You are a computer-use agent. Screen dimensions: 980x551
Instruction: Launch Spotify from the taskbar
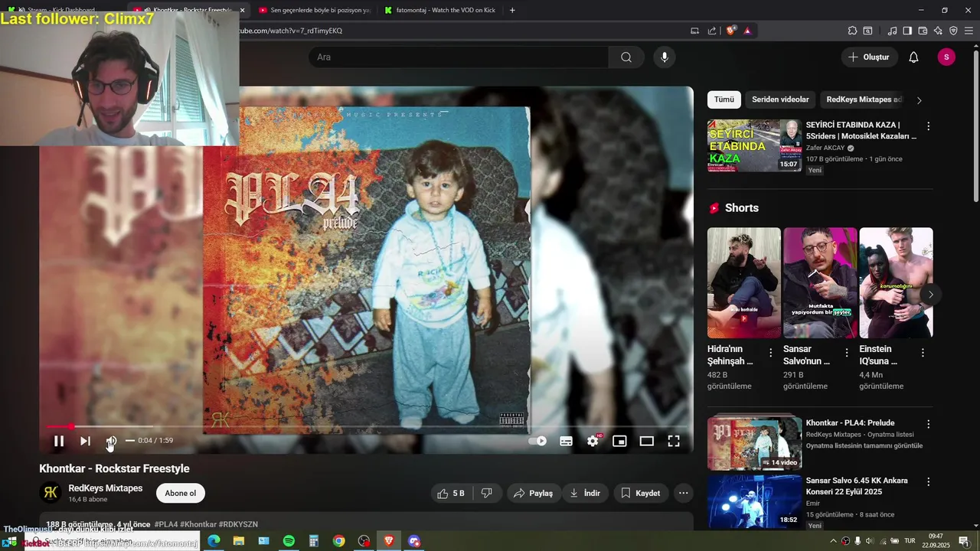click(289, 541)
